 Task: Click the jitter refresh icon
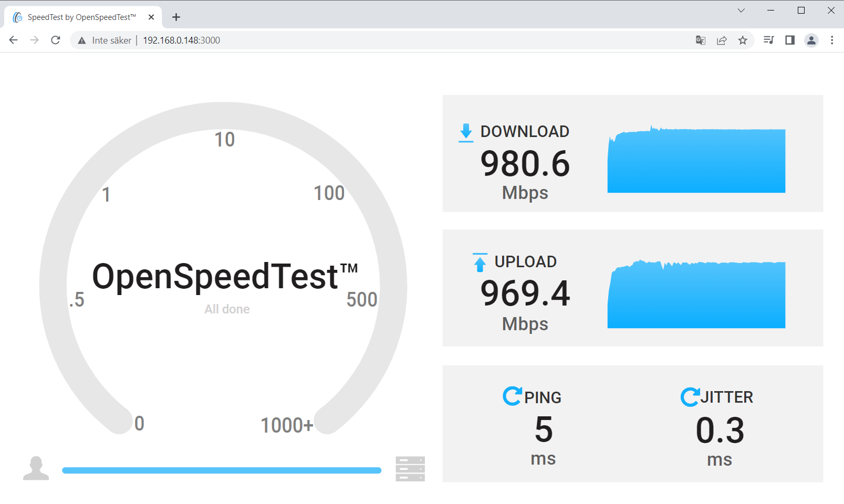(x=690, y=396)
